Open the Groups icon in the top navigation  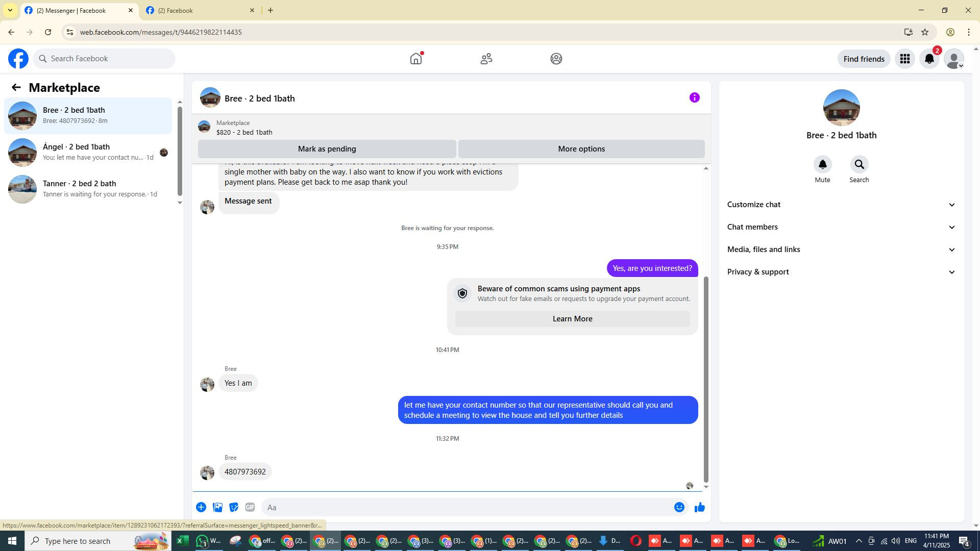pos(556,59)
